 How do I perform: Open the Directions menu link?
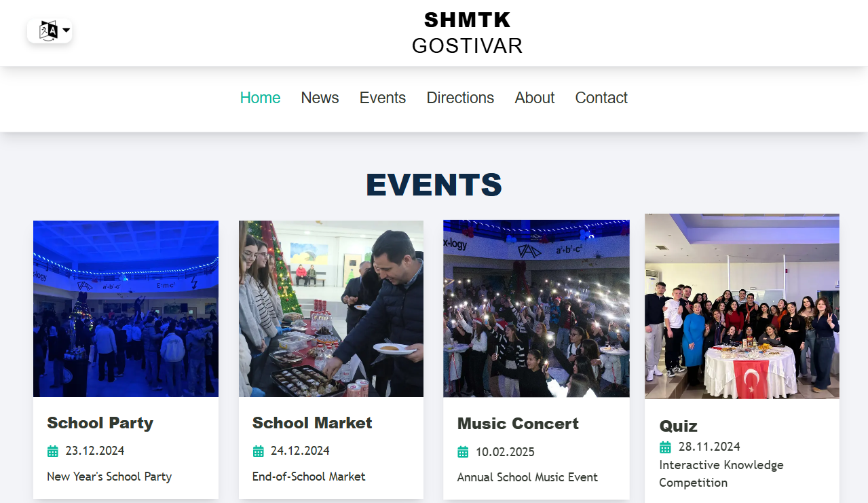(460, 98)
